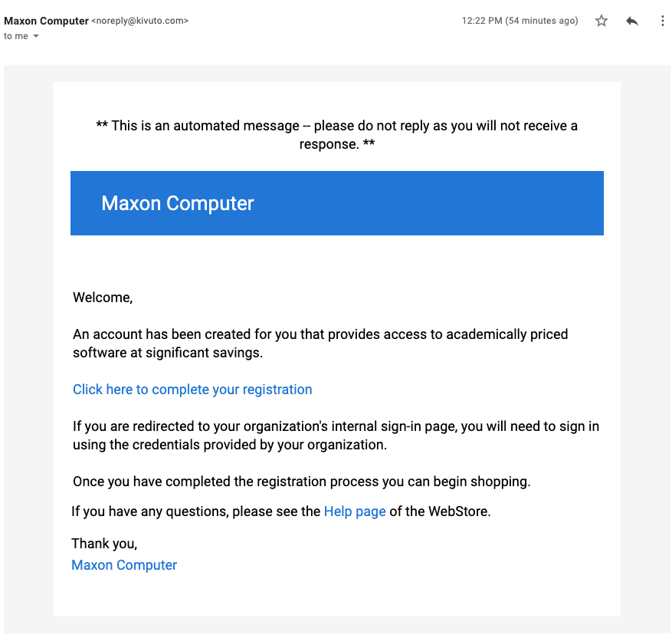
Task: Click the automated message notice text
Action: coord(337,135)
